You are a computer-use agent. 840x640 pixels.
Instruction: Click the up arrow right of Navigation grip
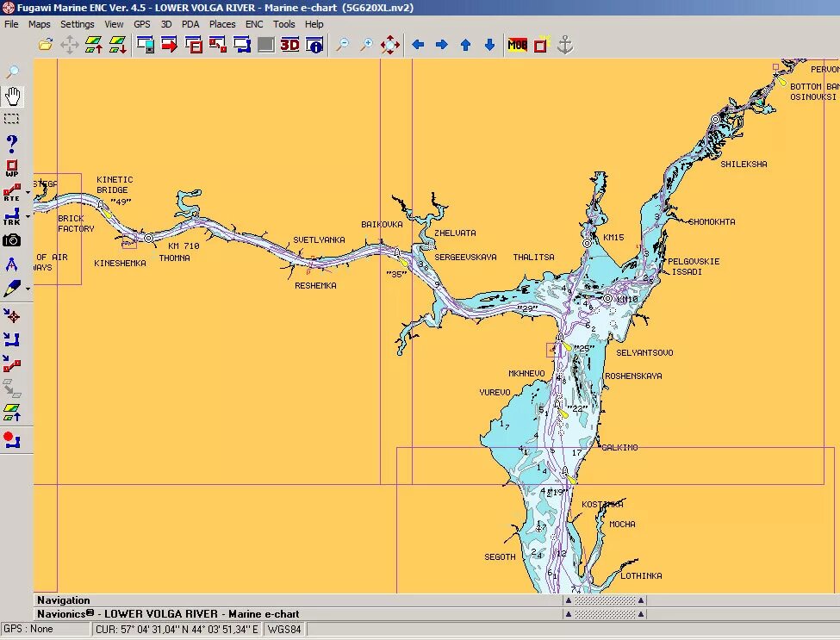click(x=641, y=600)
